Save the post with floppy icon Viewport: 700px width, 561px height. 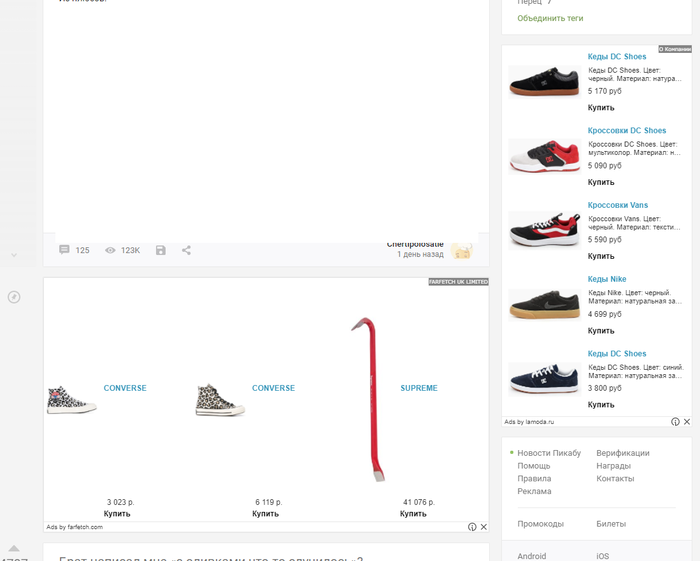161,250
